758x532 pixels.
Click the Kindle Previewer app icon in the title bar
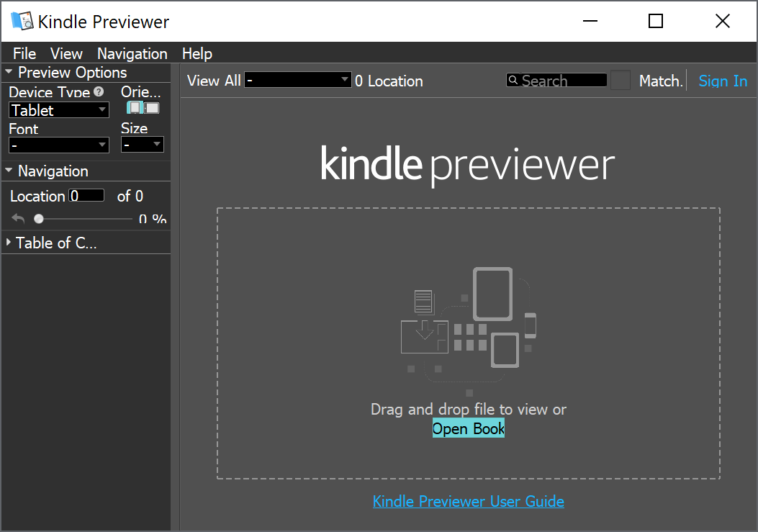22,21
